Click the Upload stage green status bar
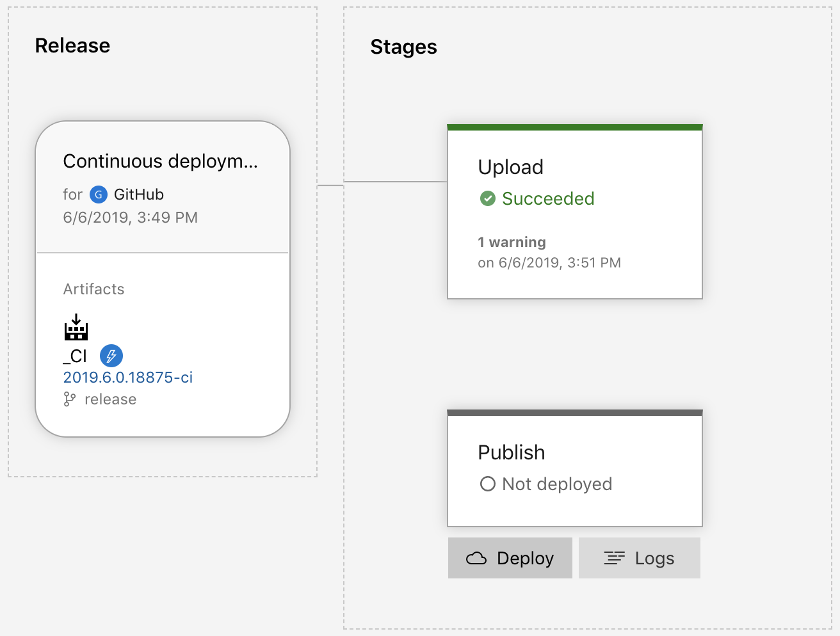Image resolution: width=840 pixels, height=636 pixels. point(574,126)
